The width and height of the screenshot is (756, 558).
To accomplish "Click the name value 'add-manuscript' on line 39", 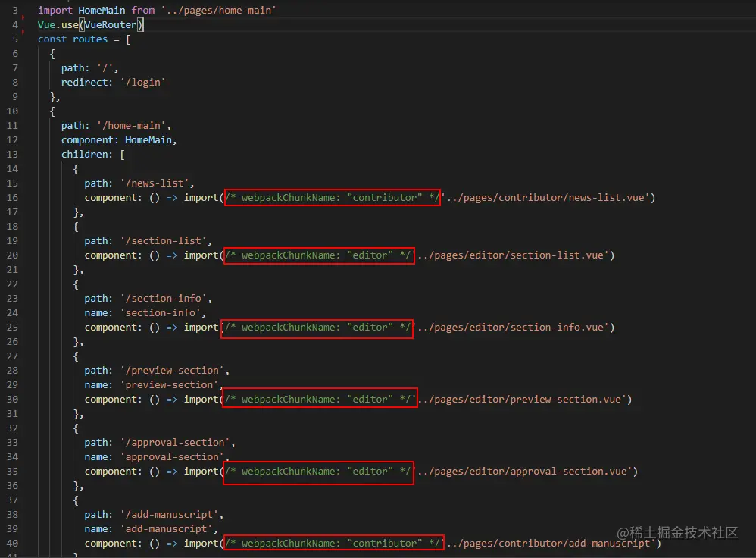I will (x=166, y=529).
